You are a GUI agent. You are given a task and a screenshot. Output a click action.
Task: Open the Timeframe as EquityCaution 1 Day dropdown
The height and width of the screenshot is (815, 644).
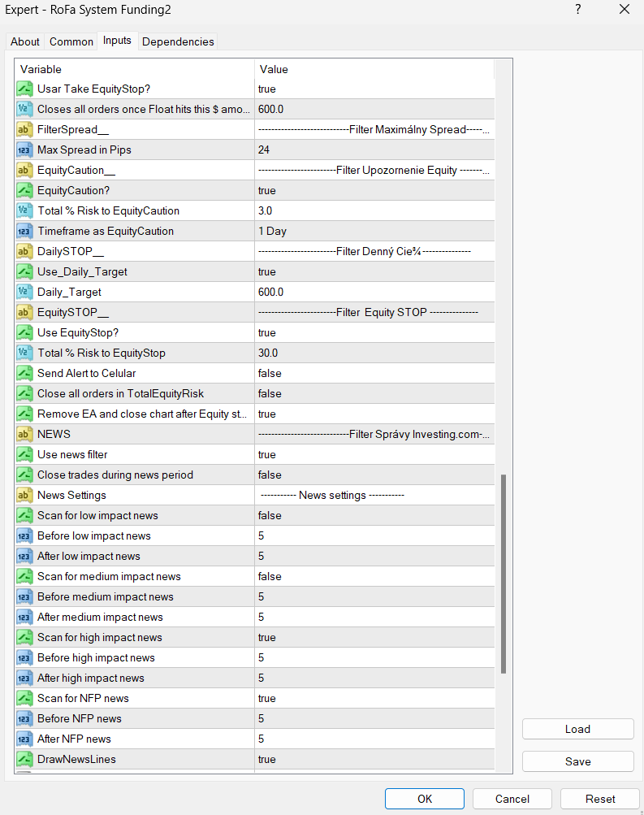374,231
